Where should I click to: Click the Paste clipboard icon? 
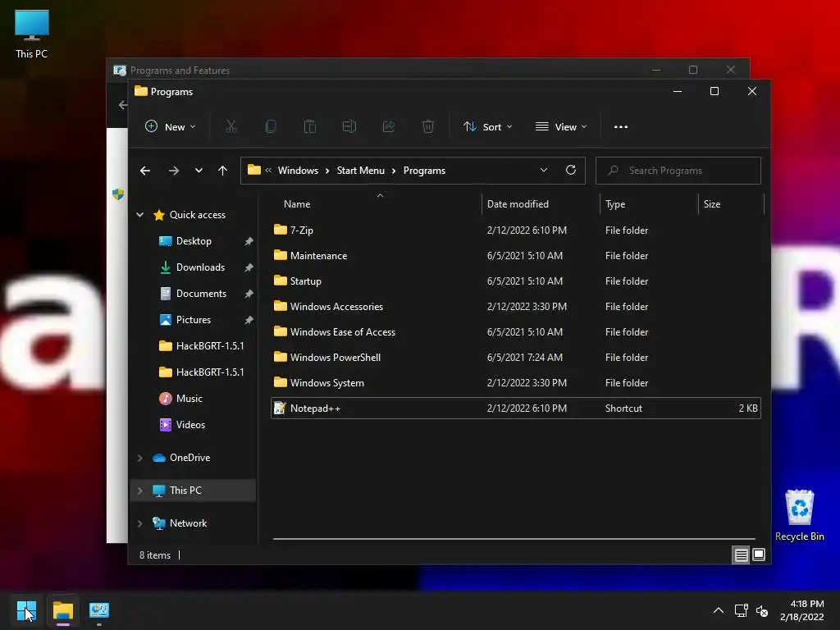tap(309, 127)
